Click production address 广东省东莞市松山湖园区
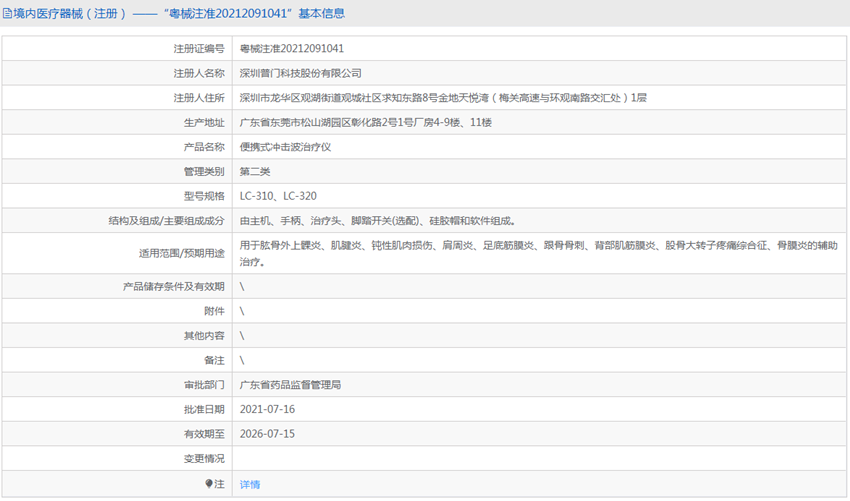 click(365, 123)
